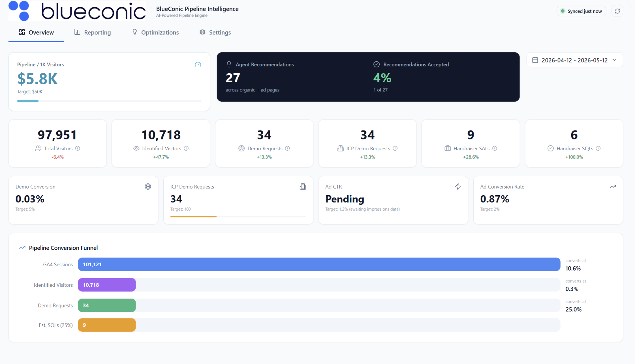Click the ICP Demo Requests progress bar

coord(238,216)
